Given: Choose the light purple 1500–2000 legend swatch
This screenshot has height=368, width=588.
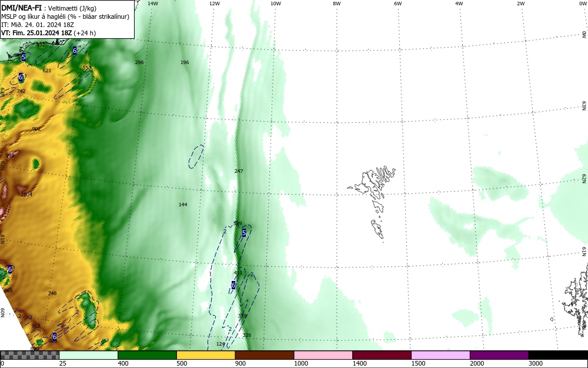Looking at the screenshot, I should click(440, 355).
